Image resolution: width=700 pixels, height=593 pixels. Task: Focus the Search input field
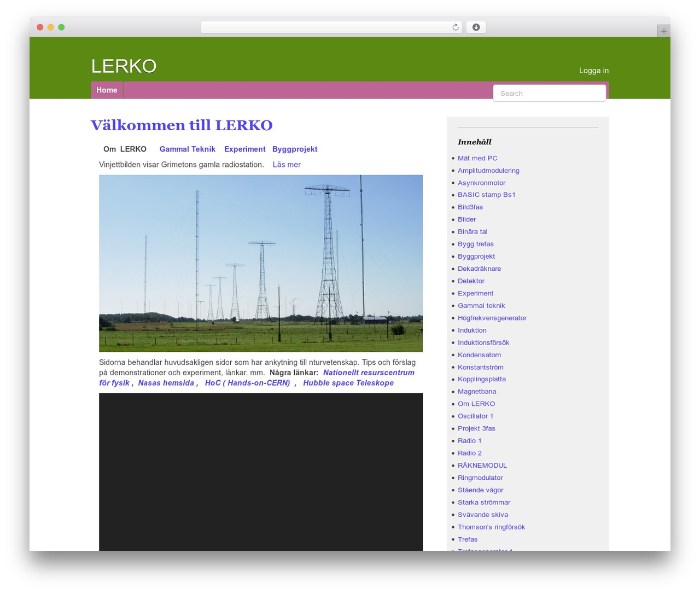549,93
